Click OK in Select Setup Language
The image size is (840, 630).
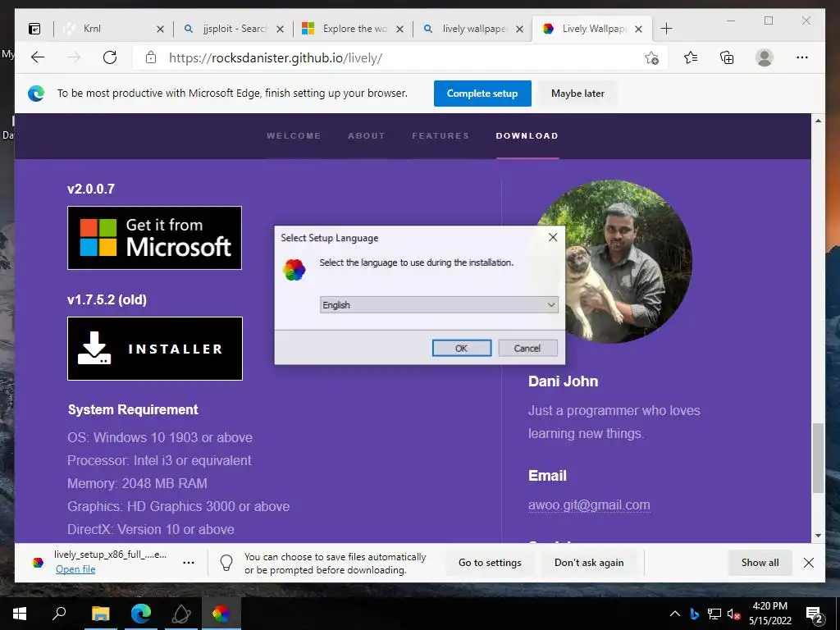(461, 348)
